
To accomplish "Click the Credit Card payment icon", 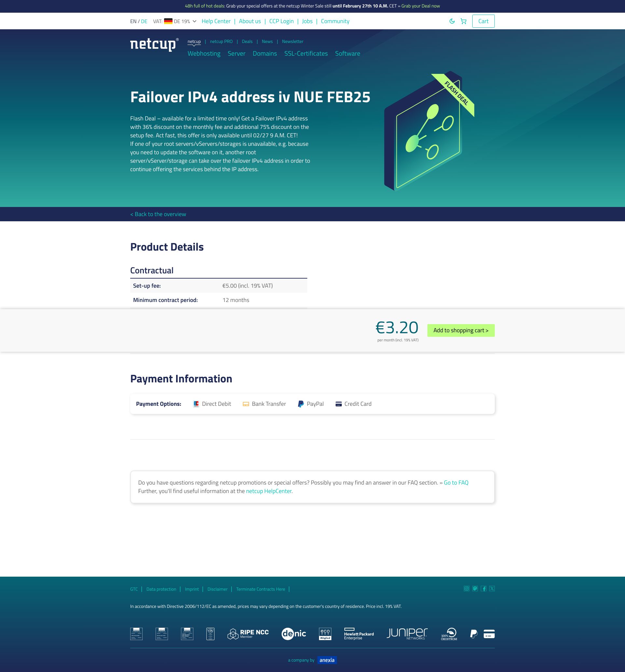I will pyautogui.click(x=338, y=404).
